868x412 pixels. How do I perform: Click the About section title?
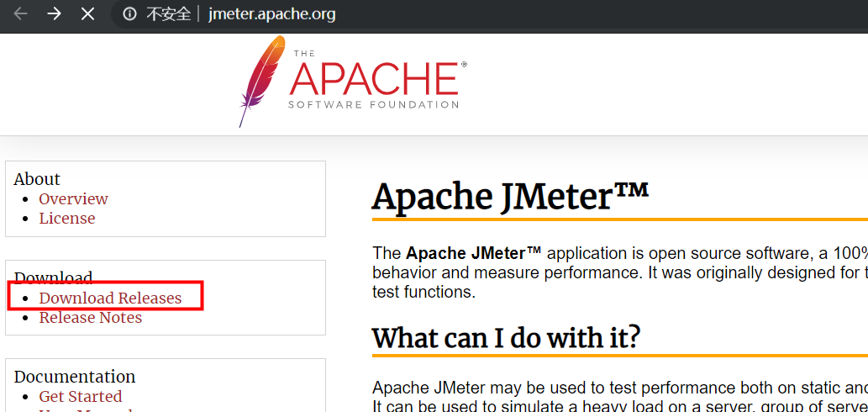click(x=37, y=179)
